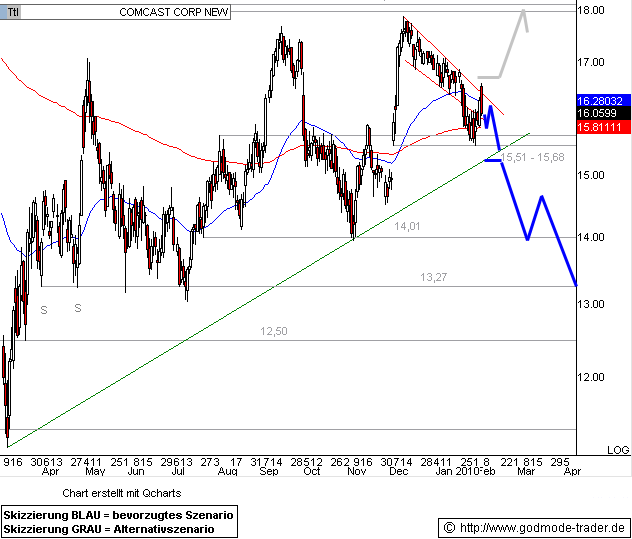
Task: Click the Sep month label
Action: point(269,471)
